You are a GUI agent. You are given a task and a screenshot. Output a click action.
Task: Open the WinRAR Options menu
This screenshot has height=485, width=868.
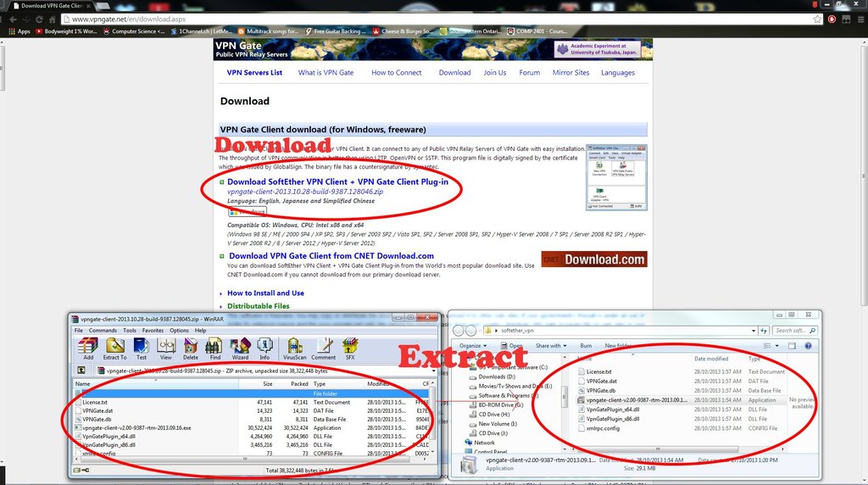[x=179, y=331]
